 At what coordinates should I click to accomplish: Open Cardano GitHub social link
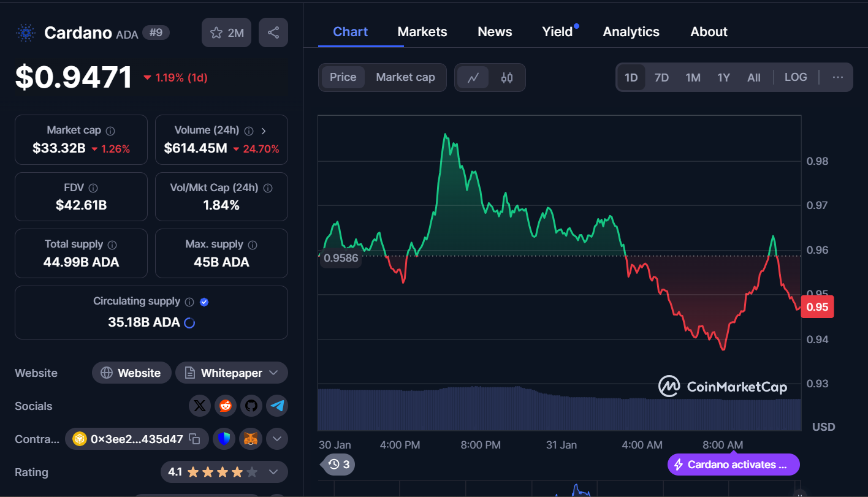(x=251, y=406)
